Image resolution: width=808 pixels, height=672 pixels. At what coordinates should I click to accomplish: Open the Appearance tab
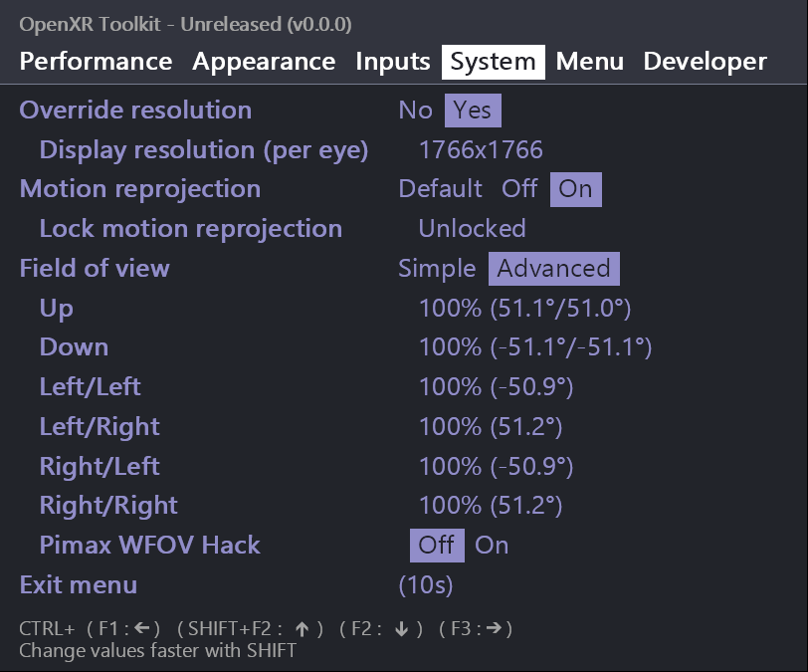pos(264,62)
